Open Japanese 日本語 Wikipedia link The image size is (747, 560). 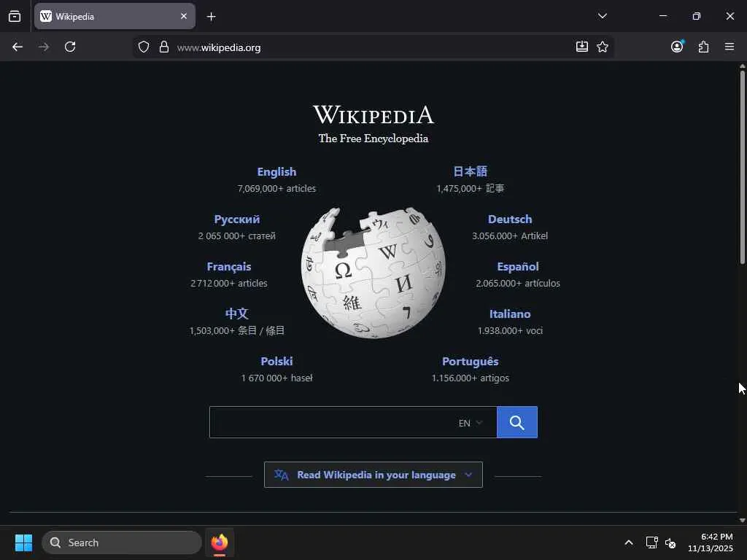tap(471, 171)
